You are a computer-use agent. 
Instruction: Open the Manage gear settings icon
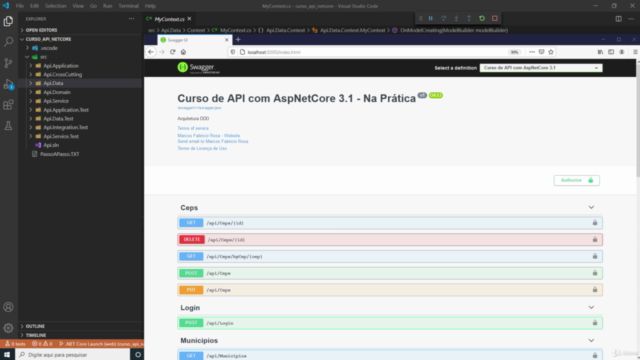(8, 328)
